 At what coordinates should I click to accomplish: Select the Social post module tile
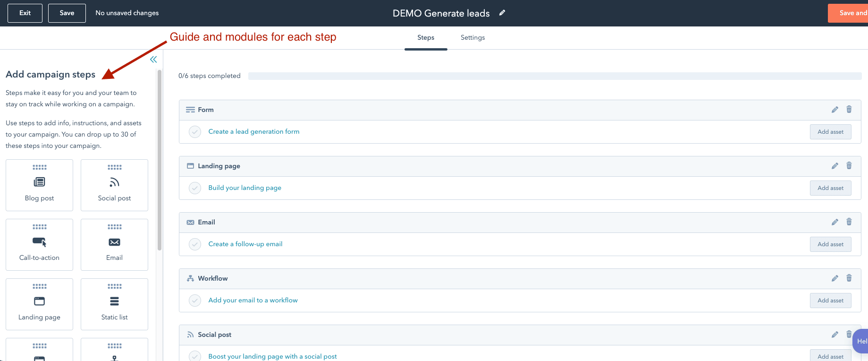click(114, 185)
